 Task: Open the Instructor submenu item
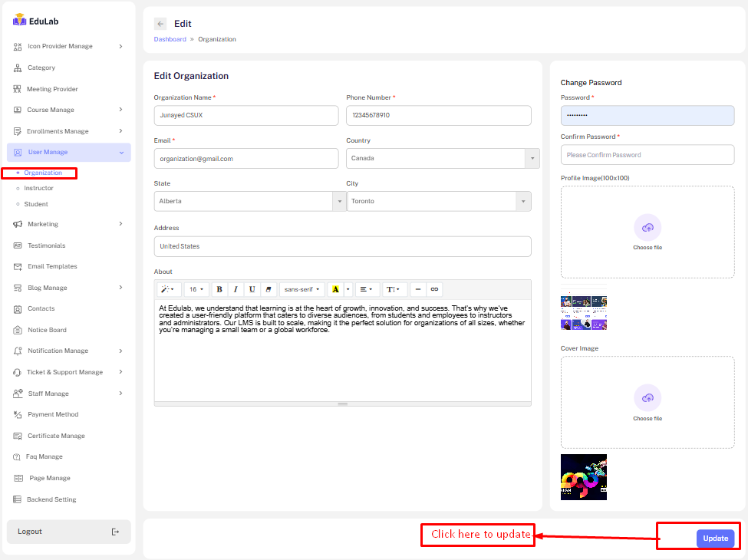[38, 188]
